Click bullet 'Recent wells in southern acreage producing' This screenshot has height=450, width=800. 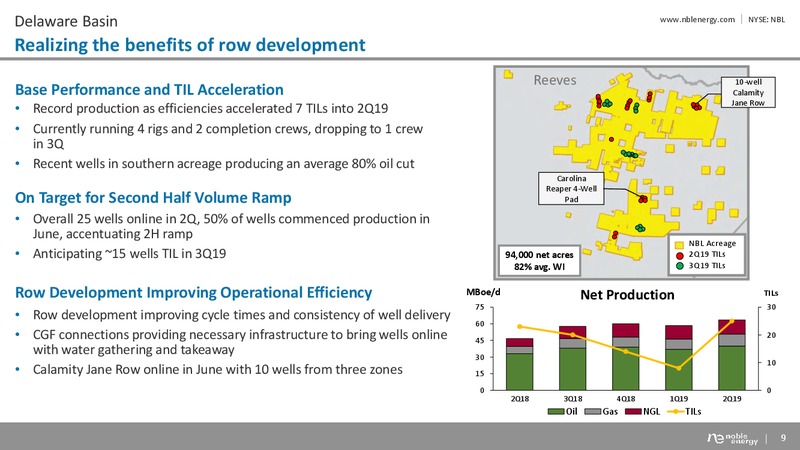click(x=223, y=164)
